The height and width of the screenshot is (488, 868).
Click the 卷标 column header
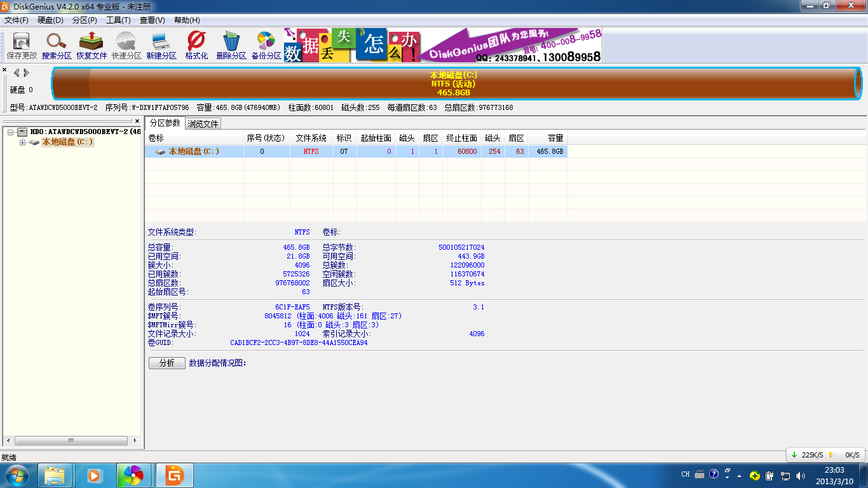coord(194,138)
